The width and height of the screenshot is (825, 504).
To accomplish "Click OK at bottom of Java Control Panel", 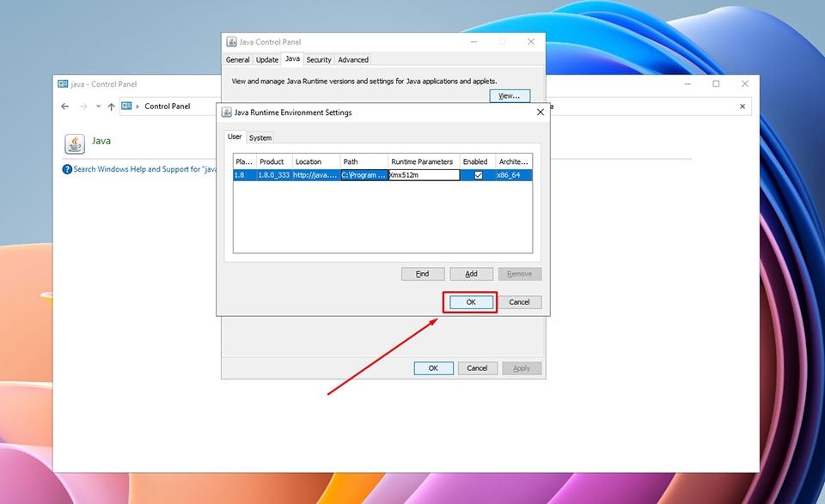I will tap(433, 368).
